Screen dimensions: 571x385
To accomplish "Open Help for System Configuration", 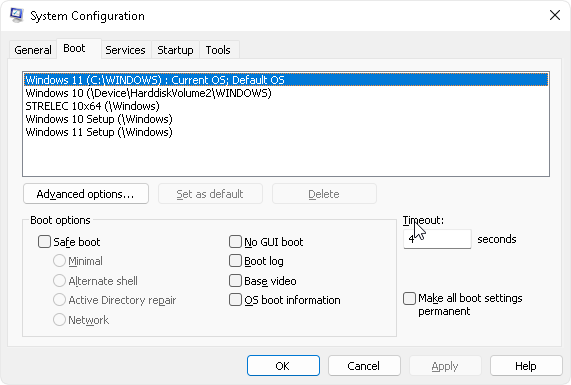I will [x=526, y=366].
